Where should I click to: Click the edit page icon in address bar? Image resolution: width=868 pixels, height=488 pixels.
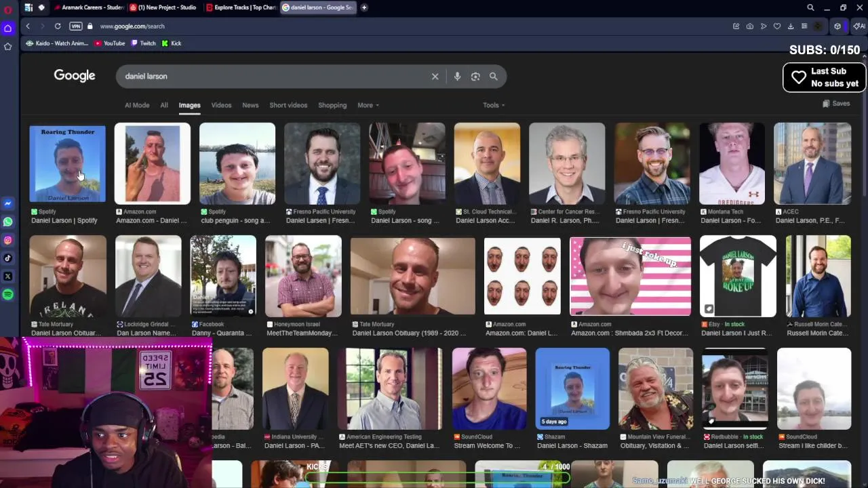(736, 26)
